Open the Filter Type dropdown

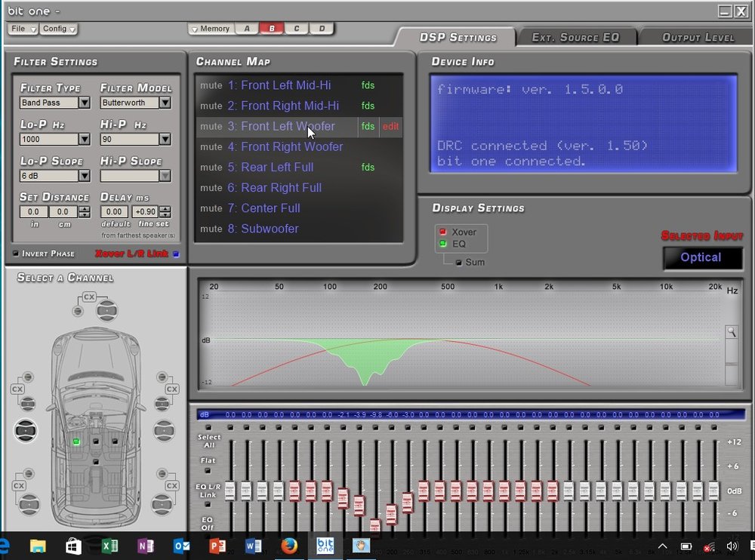pos(85,103)
